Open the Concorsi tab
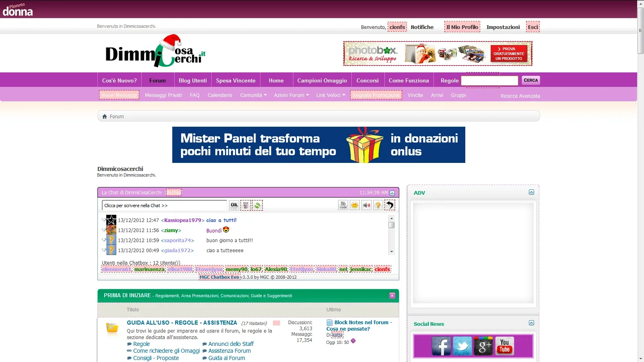 (367, 80)
